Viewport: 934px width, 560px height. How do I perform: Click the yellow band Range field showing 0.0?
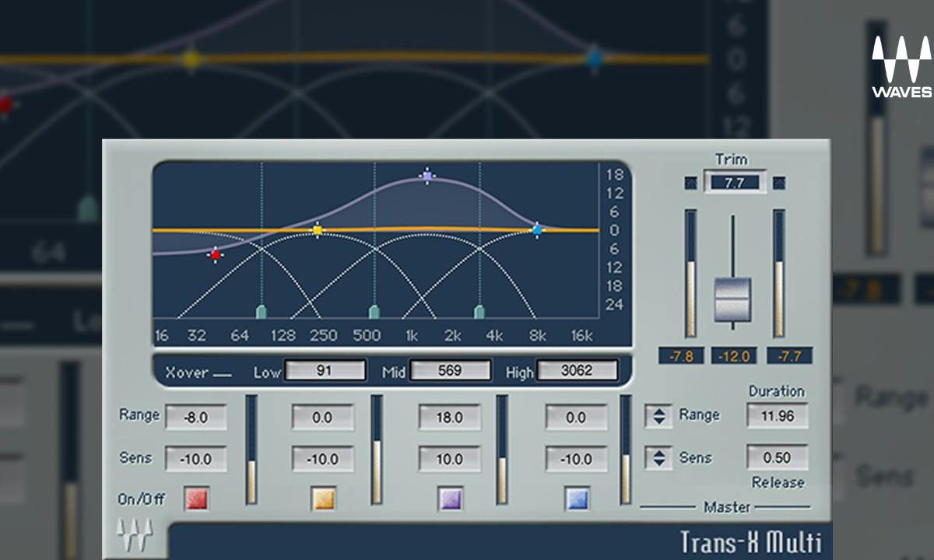click(322, 417)
